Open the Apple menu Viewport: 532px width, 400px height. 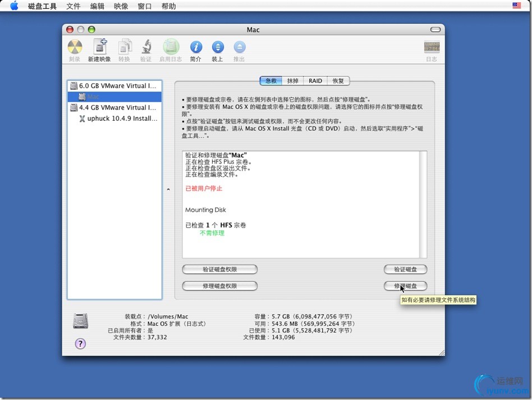pyautogui.click(x=14, y=6)
